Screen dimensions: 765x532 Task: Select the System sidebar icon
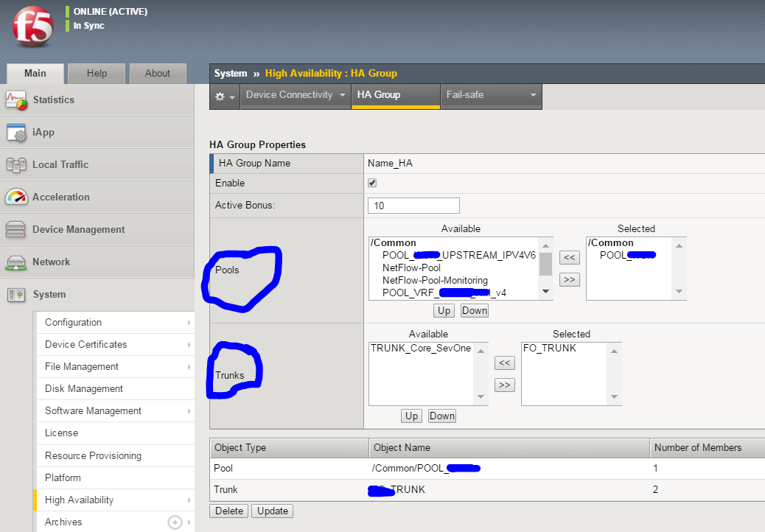16,294
